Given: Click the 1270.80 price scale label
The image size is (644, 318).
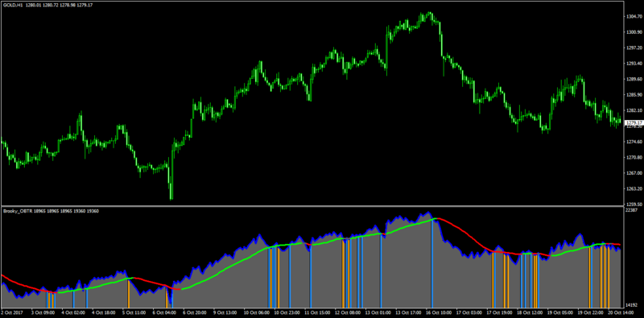Looking at the screenshot, I should 634,157.
